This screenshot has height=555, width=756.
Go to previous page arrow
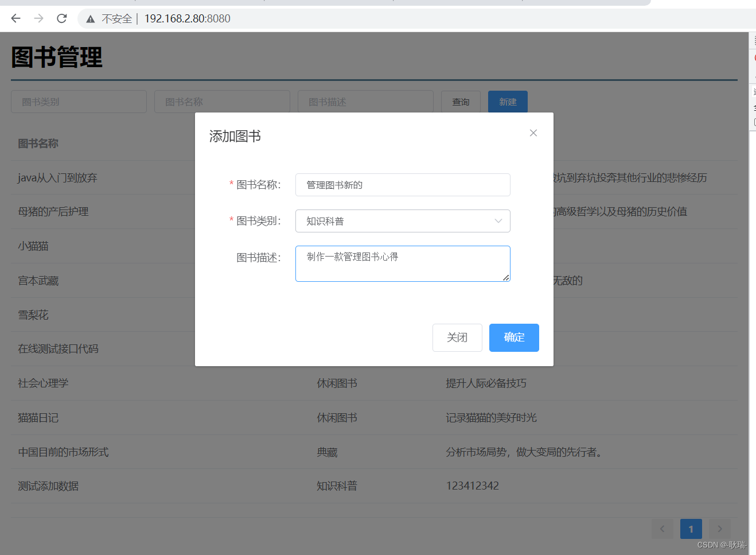point(663,529)
